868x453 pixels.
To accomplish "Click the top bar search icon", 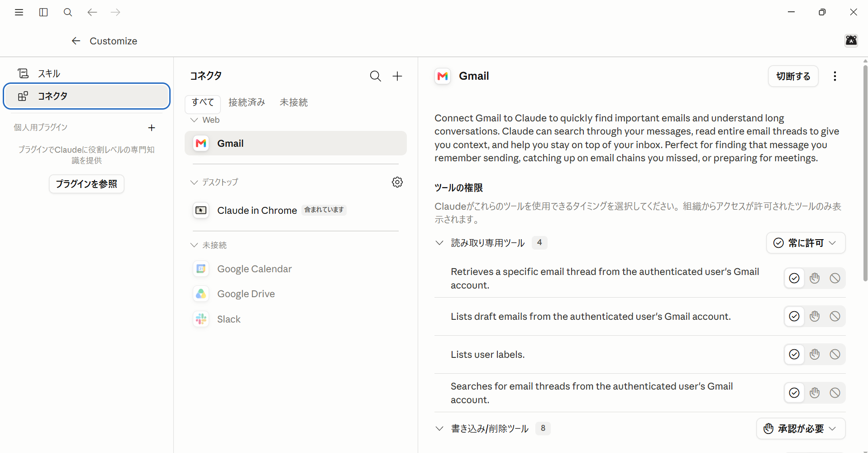I will point(68,12).
